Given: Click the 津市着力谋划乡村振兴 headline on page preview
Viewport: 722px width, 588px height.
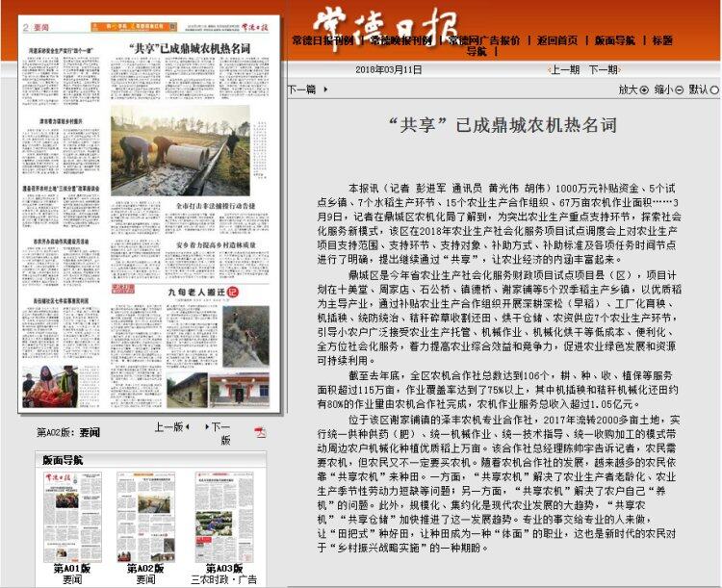Looking at the screenshot, I should (x=61, y=121).
